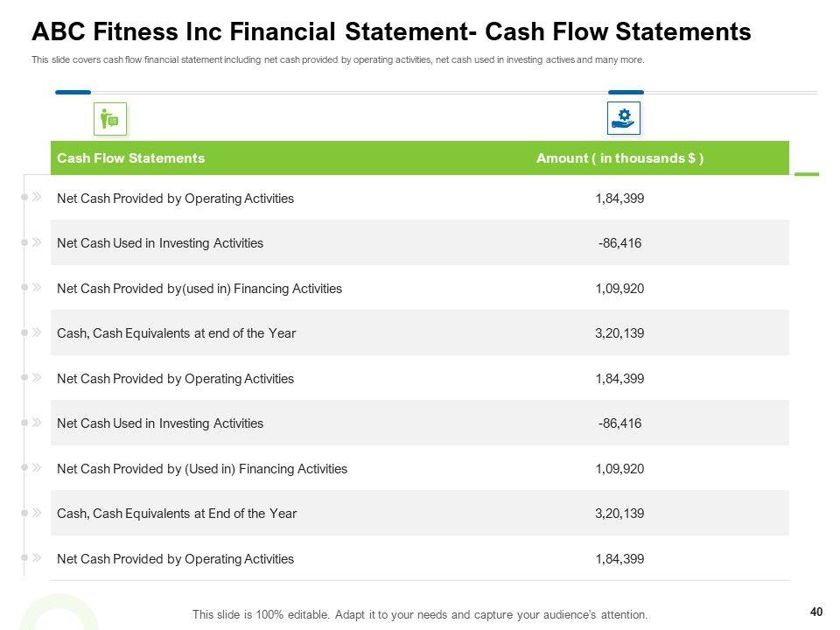The image size is (840, 630).
Task: Click chevron beside 'by (Used in) Financing Activities' row
Action: pyautogui.click(x=37, y=468)
